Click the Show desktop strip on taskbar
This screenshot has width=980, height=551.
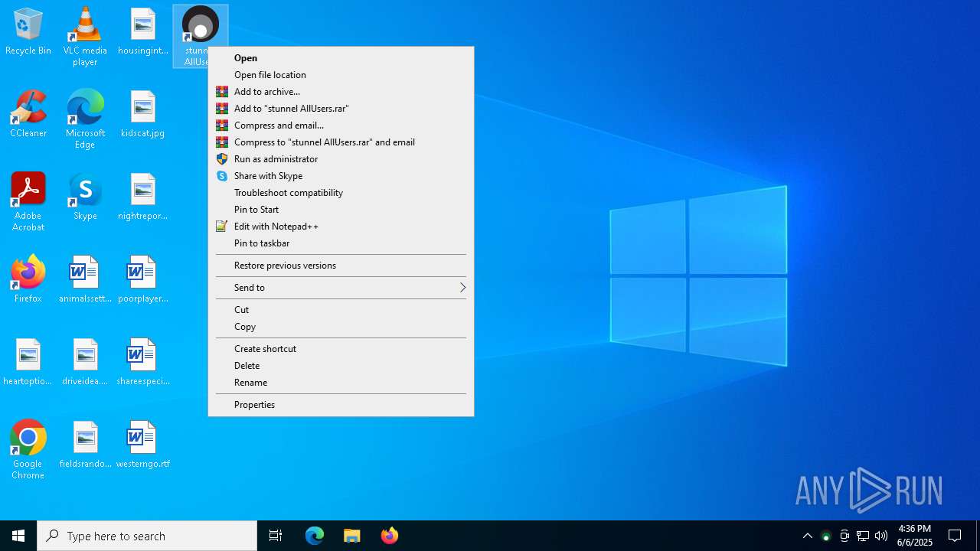978,536
